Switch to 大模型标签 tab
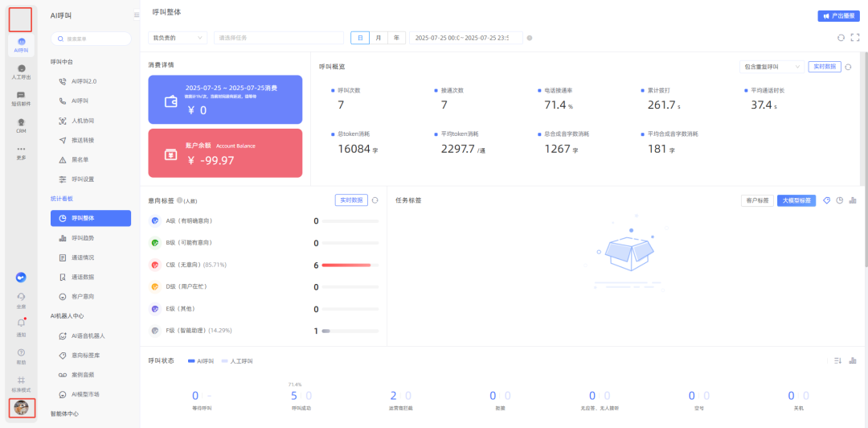This screenshot has width=868, height=428. (796, 200)
